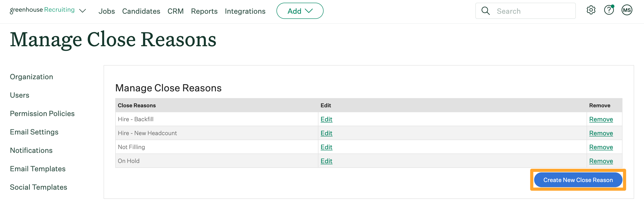Click inside the Search input box

(x=525, y=11)
